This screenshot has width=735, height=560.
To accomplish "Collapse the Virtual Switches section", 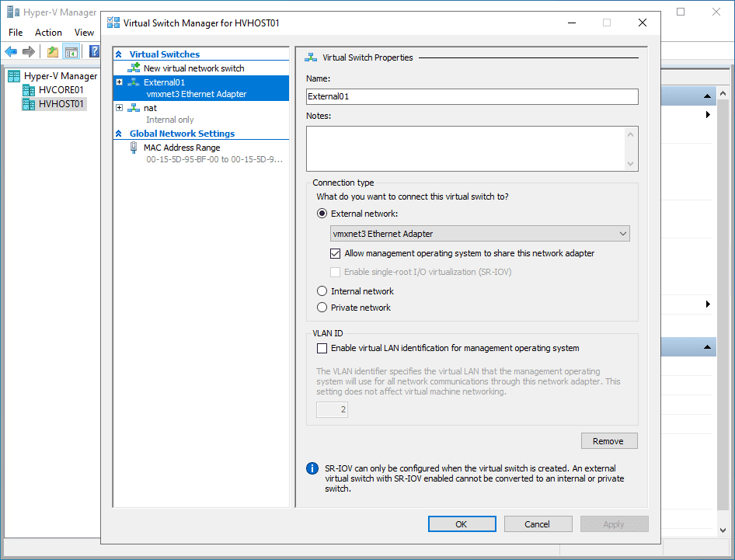I will (119, 54).
